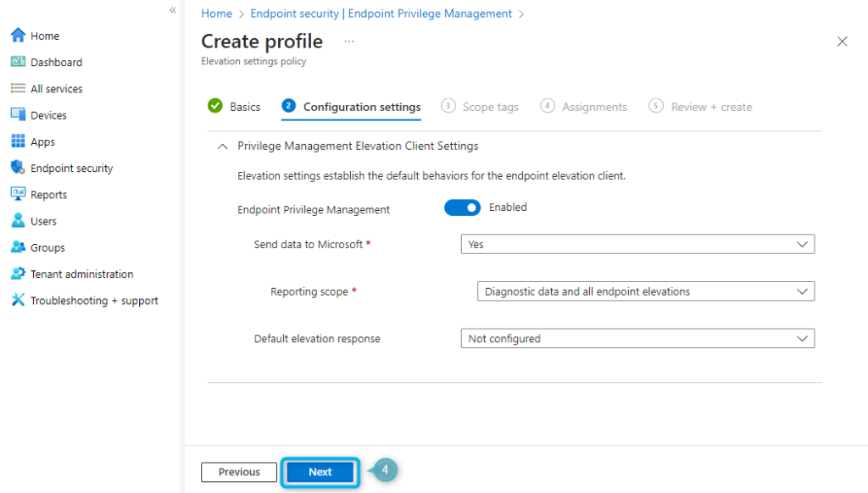868x493 pixels.
Task: Click the Endpoint security shield icon
Action: 16,168
